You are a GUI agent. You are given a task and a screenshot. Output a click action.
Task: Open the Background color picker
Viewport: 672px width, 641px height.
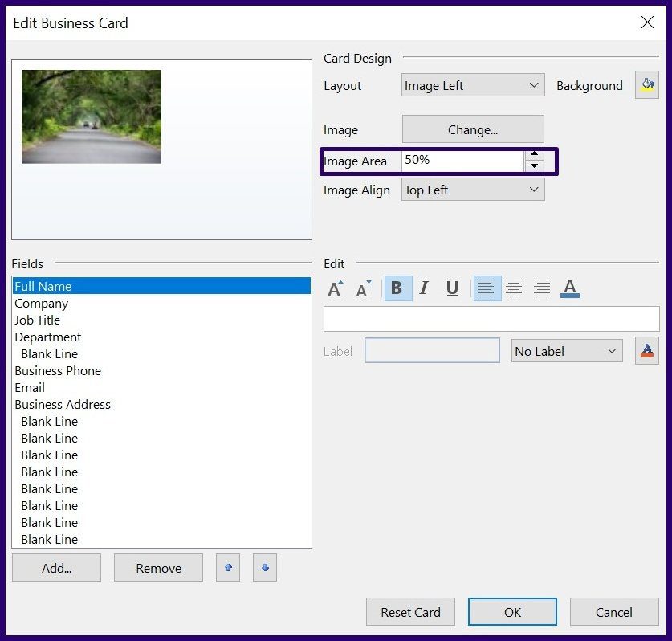click(647, 85)
